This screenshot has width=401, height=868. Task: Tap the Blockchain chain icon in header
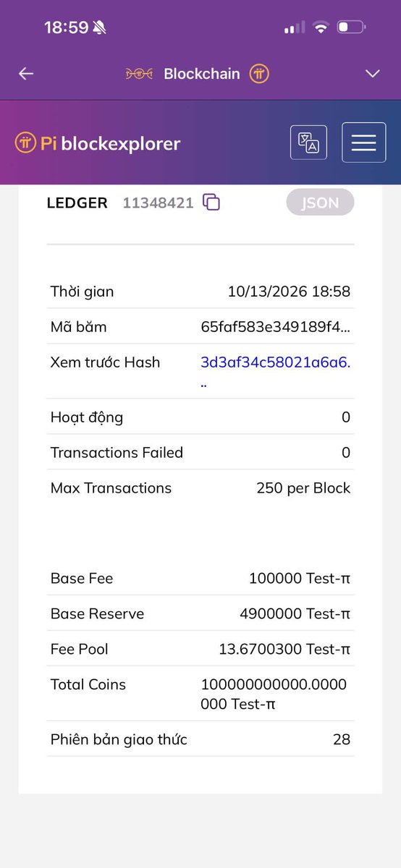pyautogui.click(x=140, y=74)
